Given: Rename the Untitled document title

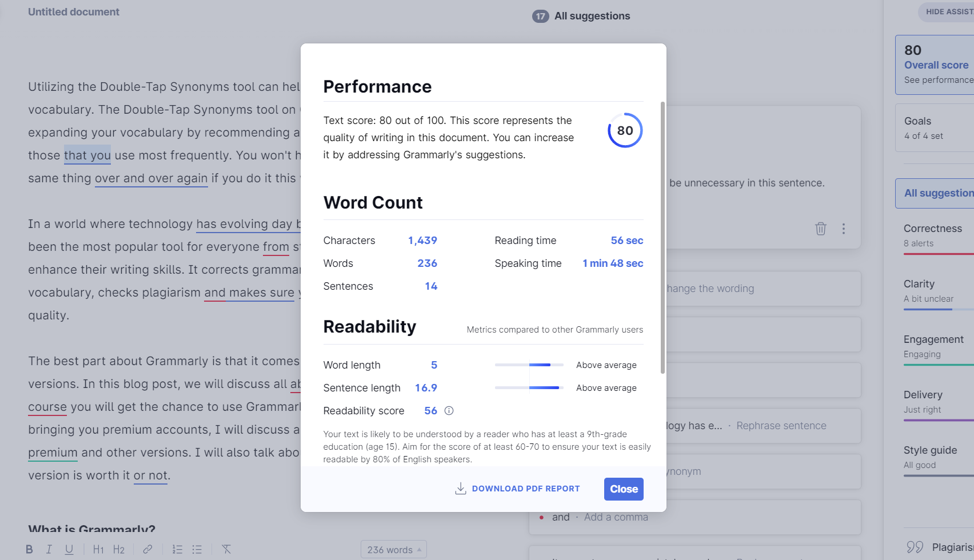Looking at the screenshot, I should (x=73, y=11).
